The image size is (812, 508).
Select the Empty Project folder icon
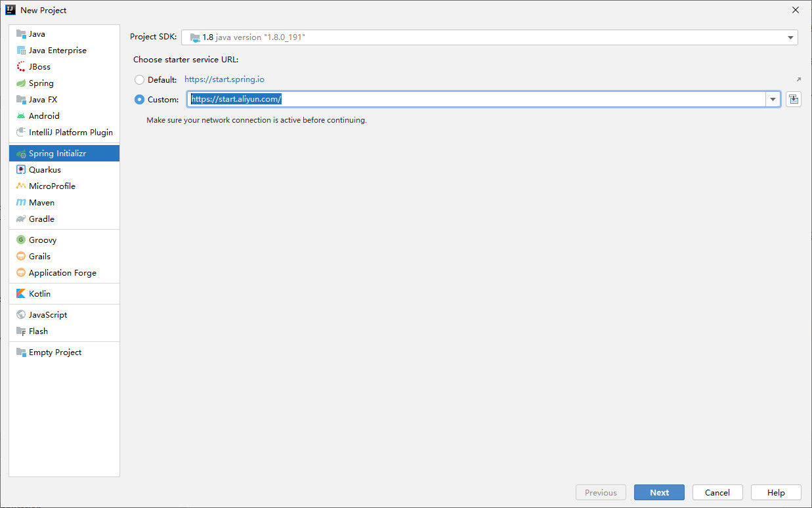coord(21,352)
